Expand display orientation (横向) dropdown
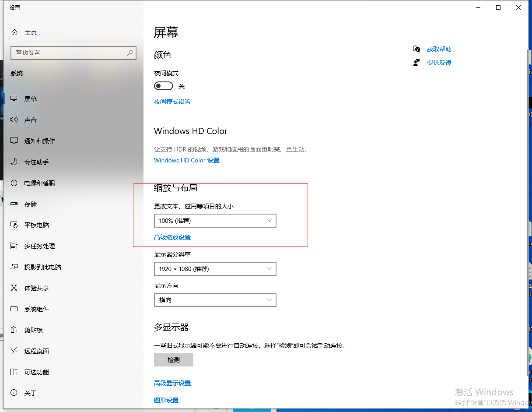This screenshot has width=532, height=412. pyautogui.click(x=215, y=300)
